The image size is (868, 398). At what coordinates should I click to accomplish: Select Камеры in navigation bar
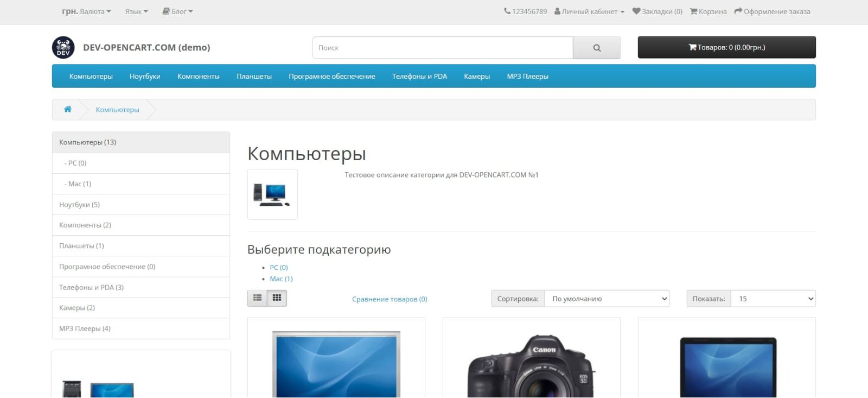(477, 77)
